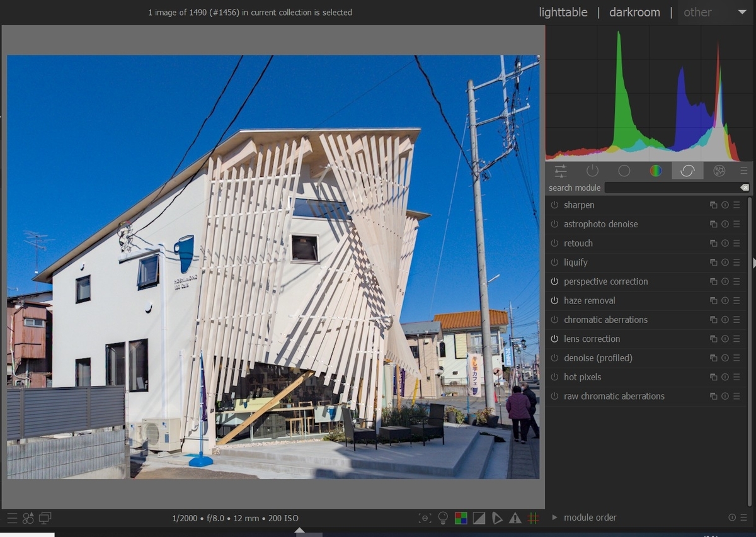The height and width of the screenshot is (537, 756).
Task: Enable raw chromatic aberrations module
Action: click(554, 396)
